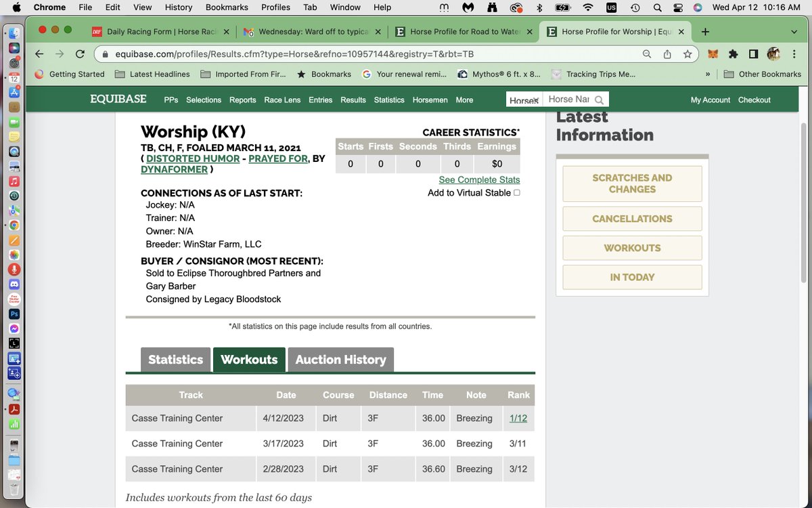Open Photoshop from the Dock
This screenshot has width=812, height=508.
14,314
